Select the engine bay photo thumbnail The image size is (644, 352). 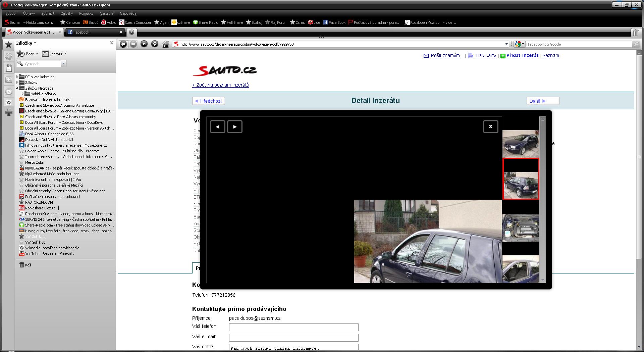coord(521,228)
